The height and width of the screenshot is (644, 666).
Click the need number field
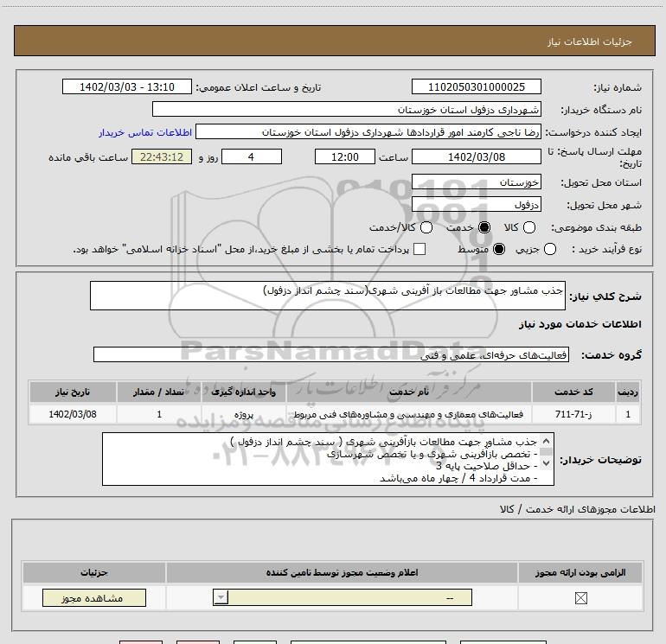coord(476,86)
